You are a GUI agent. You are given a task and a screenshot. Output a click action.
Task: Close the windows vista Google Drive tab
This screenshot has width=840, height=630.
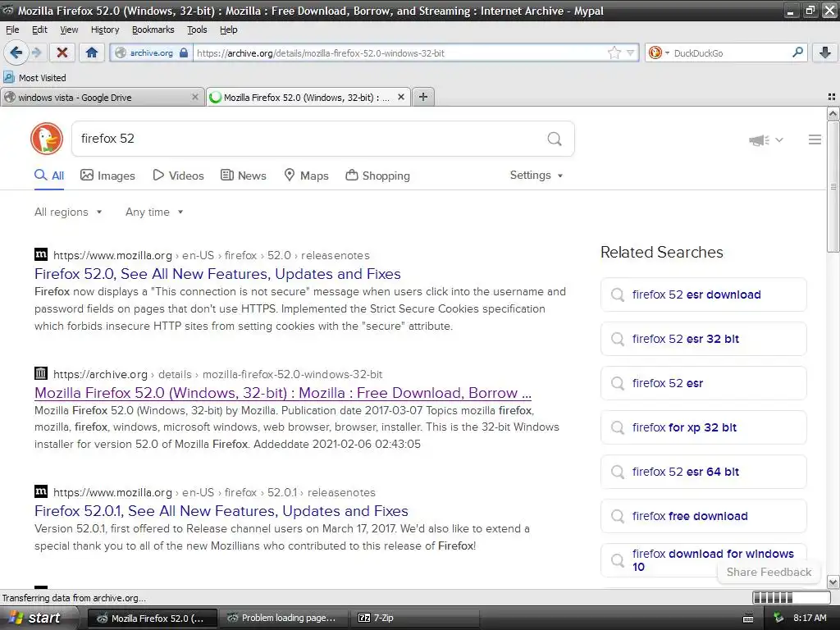click(195, 97)
